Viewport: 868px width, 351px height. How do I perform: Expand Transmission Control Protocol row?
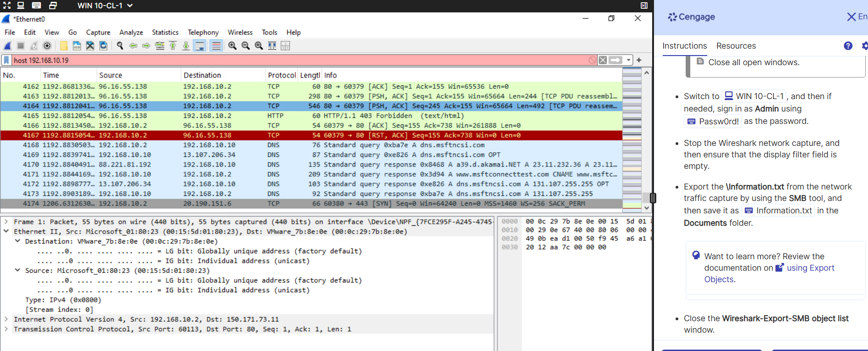tap(6, 329)
